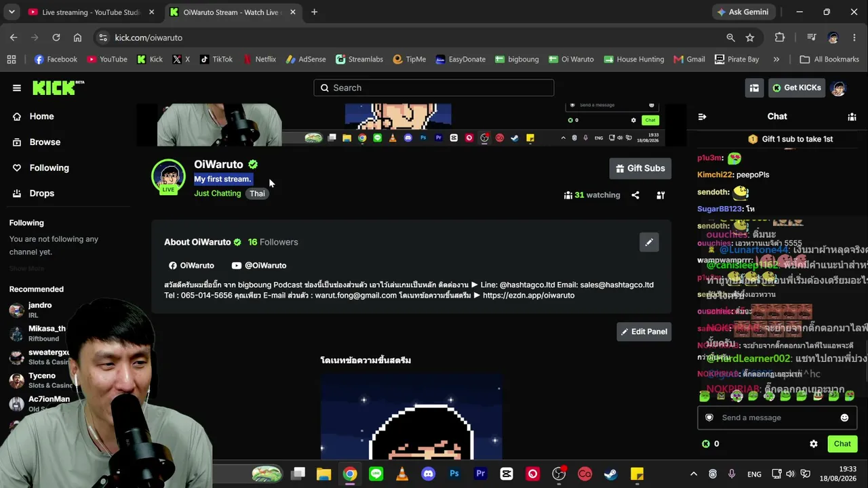Switch to the YouTube Studio live streaming tab
Viewport: 868px width, 488px height.
91,12
